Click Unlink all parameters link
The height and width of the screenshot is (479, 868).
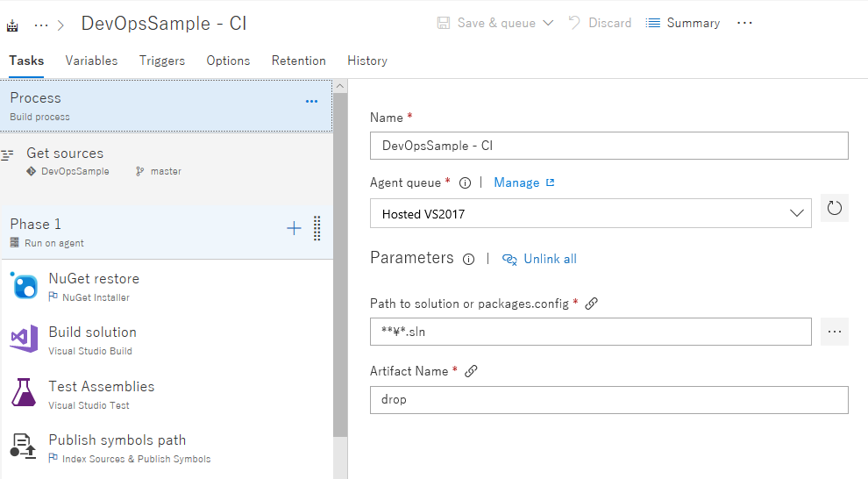[550, 259]
